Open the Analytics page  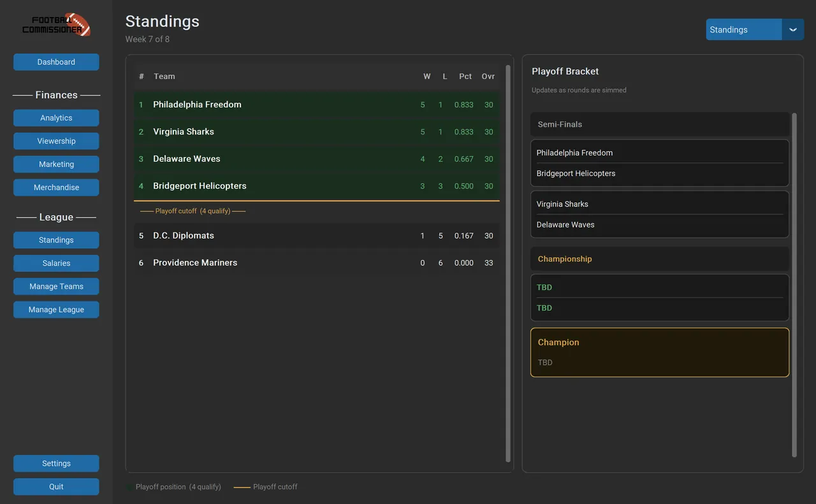(x=56, y=118)
